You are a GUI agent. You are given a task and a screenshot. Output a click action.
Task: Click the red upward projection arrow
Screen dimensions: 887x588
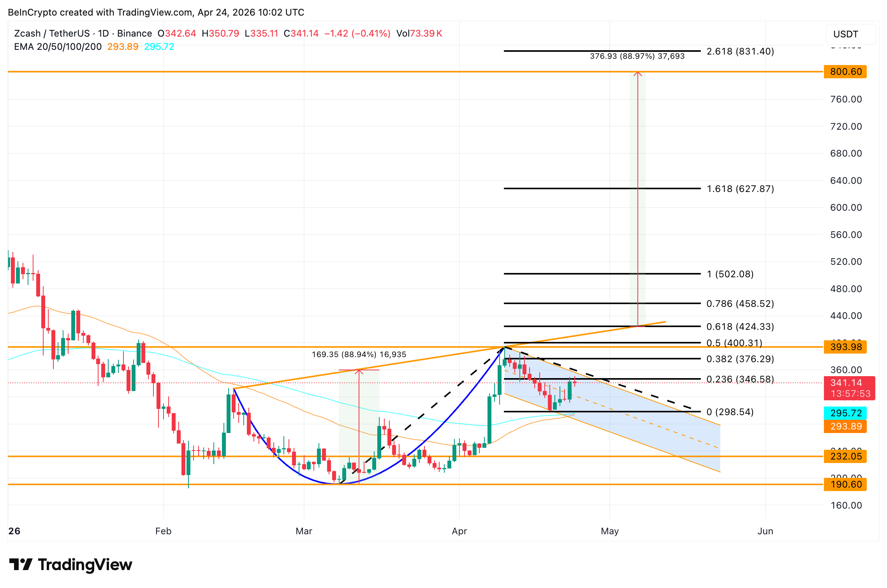pyautogui.click(x=637, y=195)
